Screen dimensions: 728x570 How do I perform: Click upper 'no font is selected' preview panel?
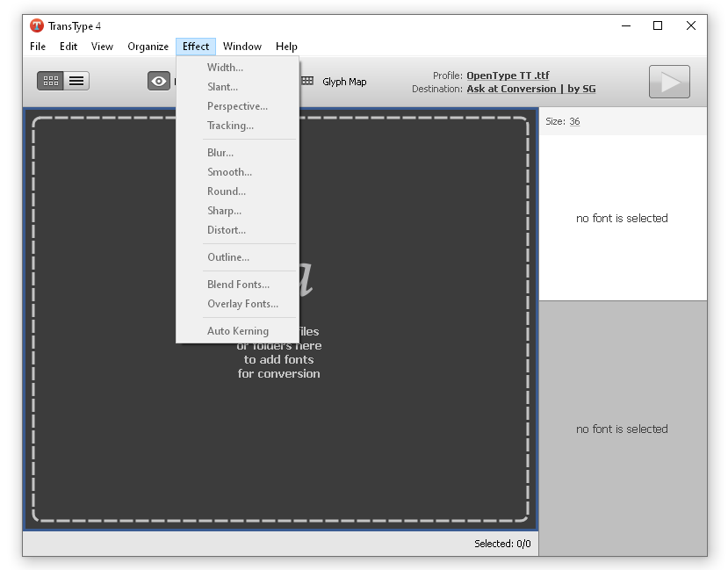tap(623, 218)
